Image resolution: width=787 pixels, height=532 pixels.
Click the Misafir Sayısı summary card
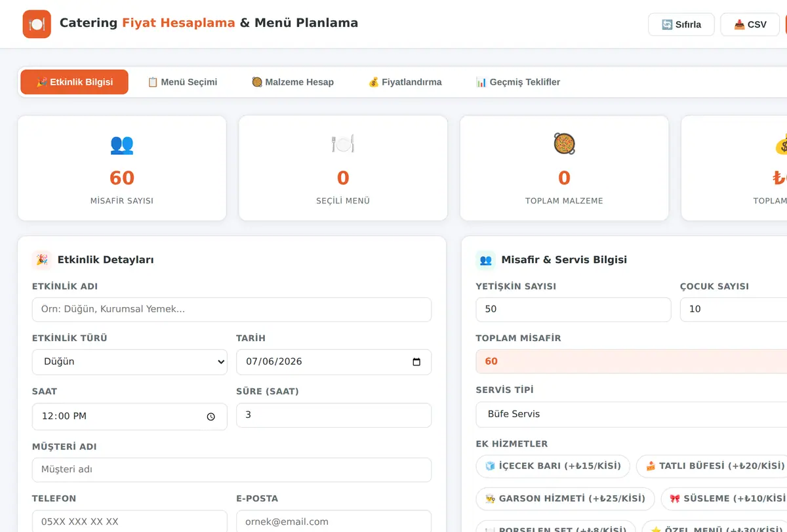click(122, 168)
